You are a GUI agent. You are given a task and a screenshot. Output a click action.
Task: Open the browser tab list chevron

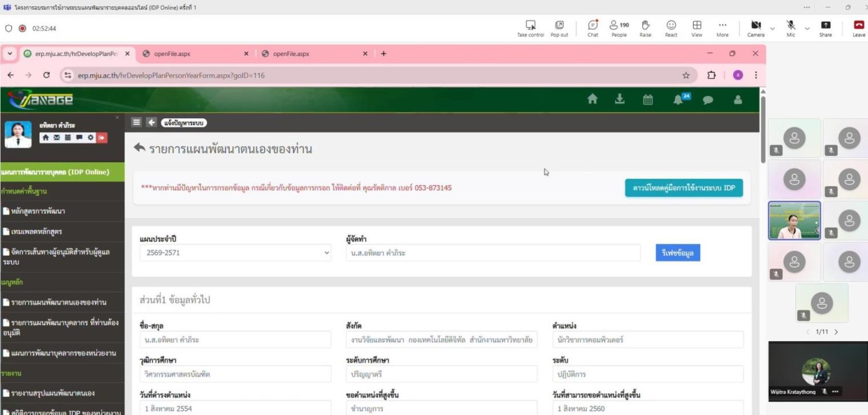click(x=10, y=53)
